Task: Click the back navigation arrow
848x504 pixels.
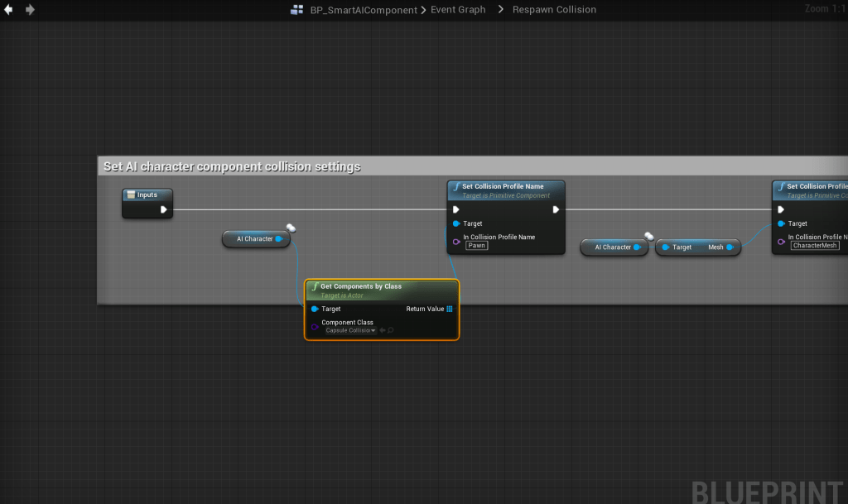Action: (x=9, y=10)
